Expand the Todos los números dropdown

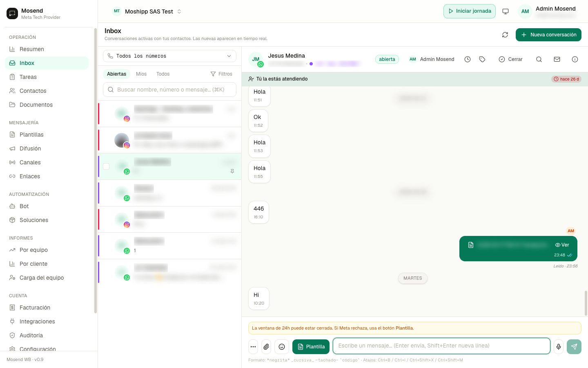click(169, 56)
